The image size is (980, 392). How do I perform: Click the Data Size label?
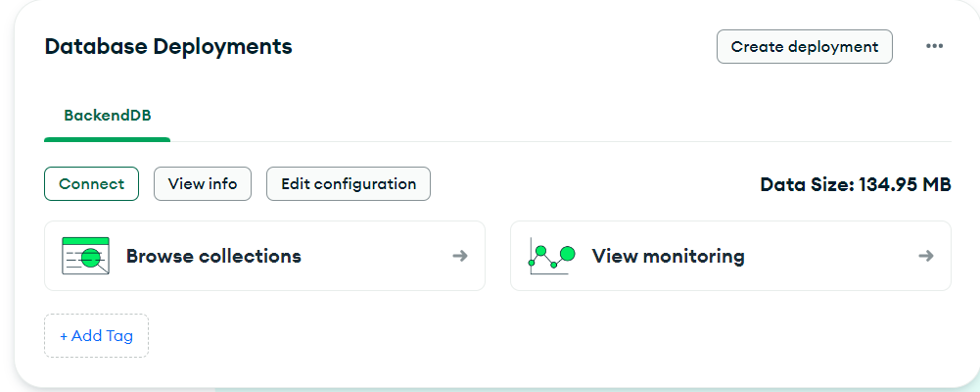pyautogui.click(x=807, y=184)
